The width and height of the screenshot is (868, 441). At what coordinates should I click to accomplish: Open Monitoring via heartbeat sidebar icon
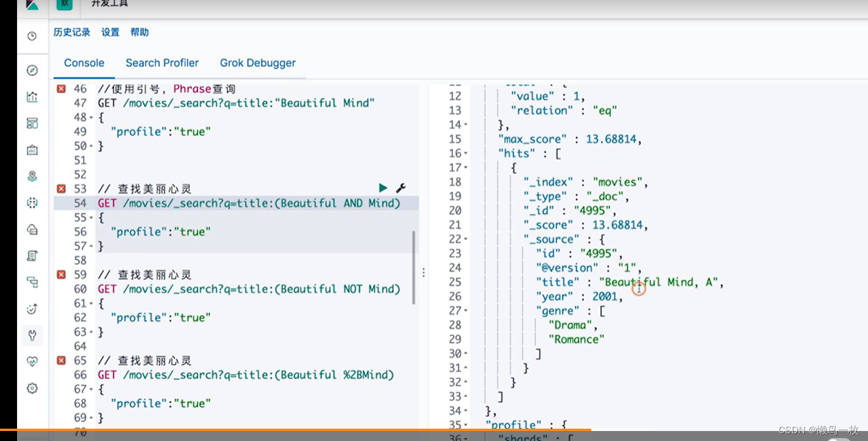point(32,362)
